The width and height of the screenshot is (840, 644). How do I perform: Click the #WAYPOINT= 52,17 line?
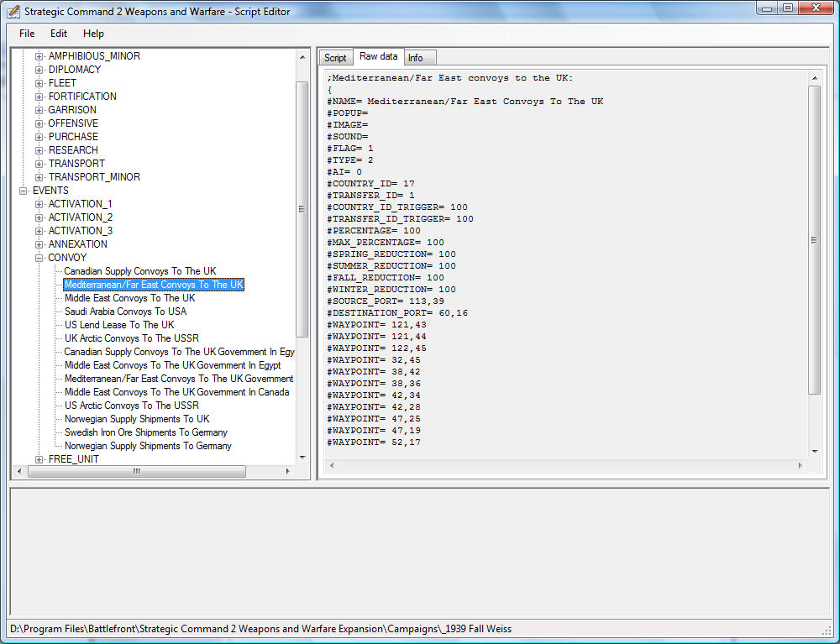tap(374, 442)
